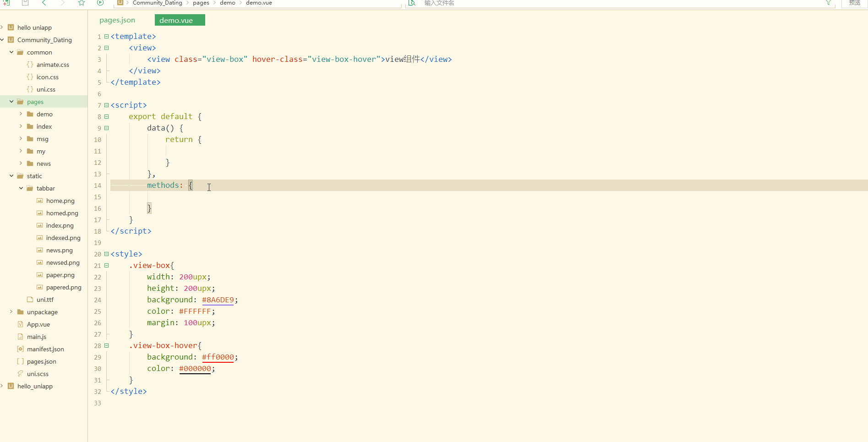
Task: Fold export default block on line 8
Action: (106, 116)
